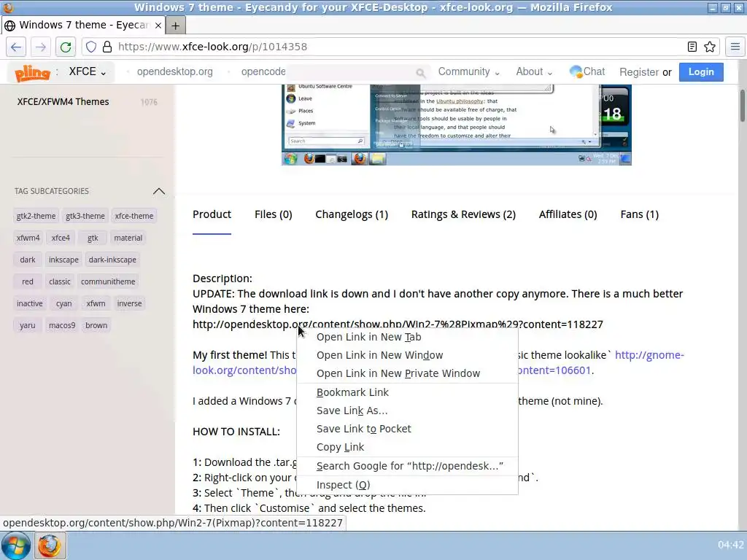Screen dimensions: 747x560
Task: Filter by the xfce4 tag
Action: [x=61, y=238]
